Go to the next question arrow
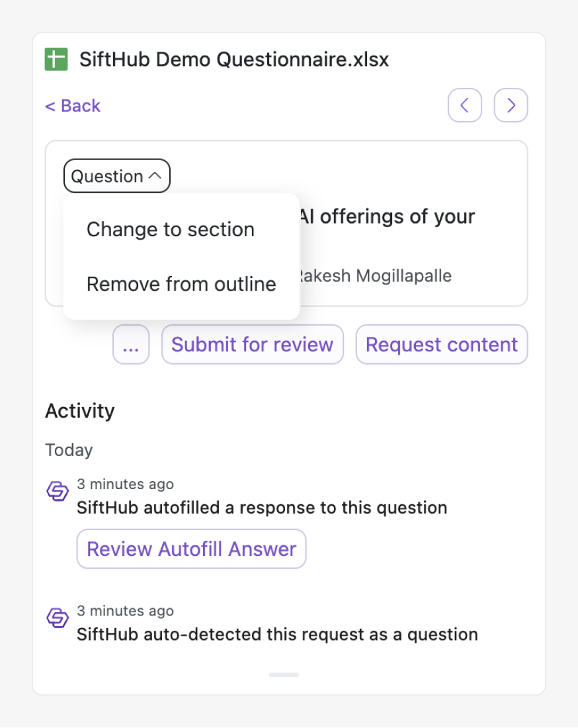Viewport: 578px width, 728px height. tap(511, 105)
